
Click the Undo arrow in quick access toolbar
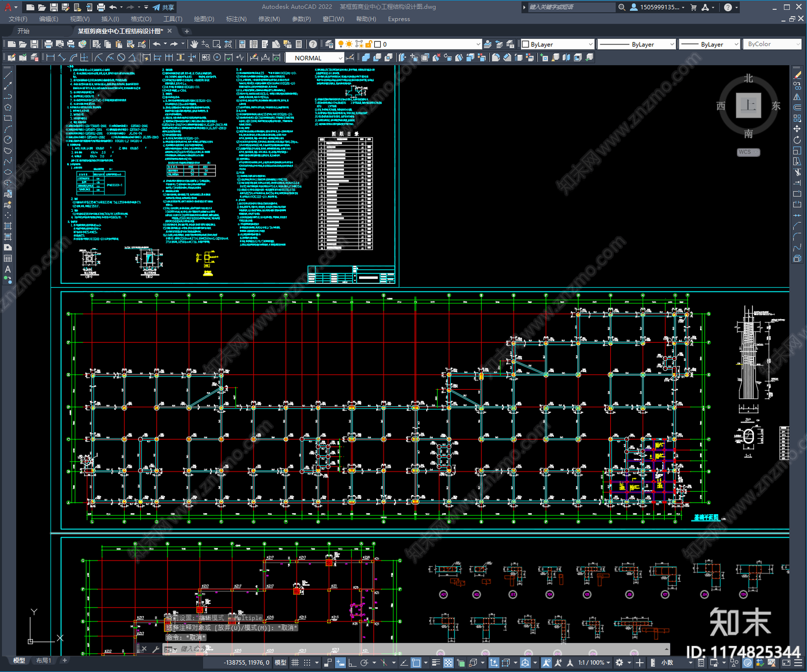tap(113, 7)
